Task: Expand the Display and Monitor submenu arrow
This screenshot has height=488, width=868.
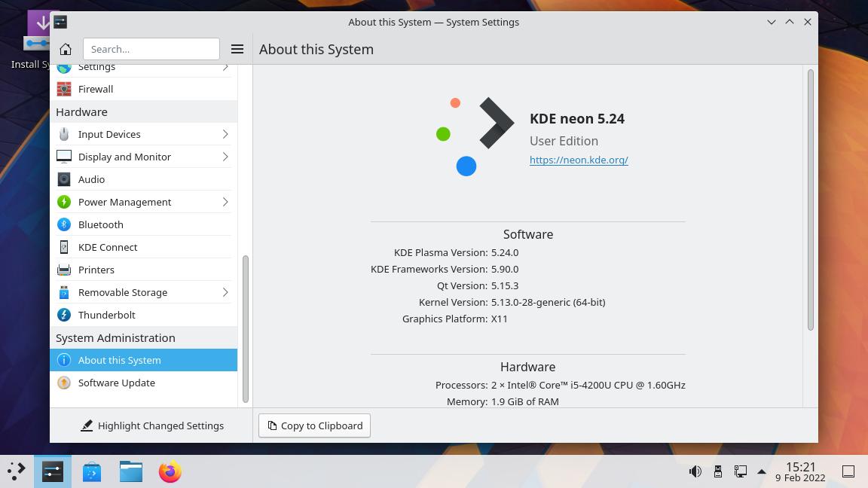Action: pos(225,157)
